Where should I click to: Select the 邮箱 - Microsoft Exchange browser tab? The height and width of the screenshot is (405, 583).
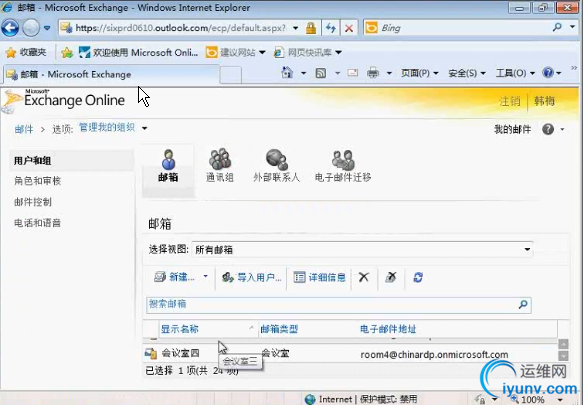111,74
